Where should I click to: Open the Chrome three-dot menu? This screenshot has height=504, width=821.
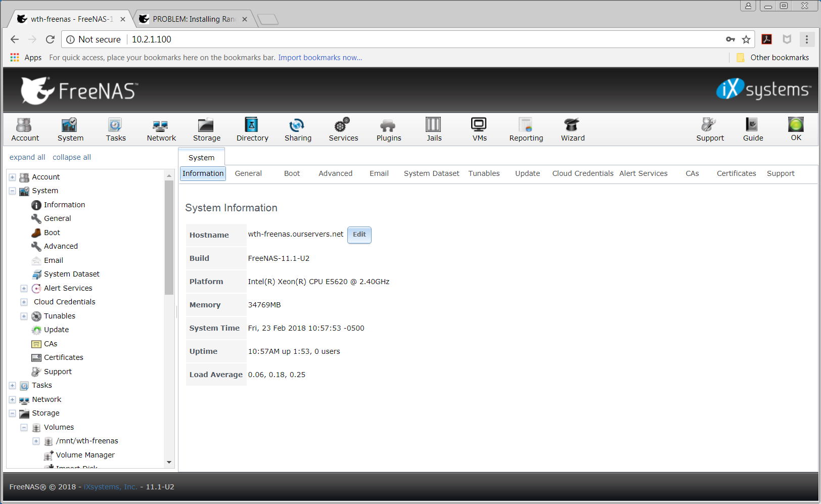806,39
